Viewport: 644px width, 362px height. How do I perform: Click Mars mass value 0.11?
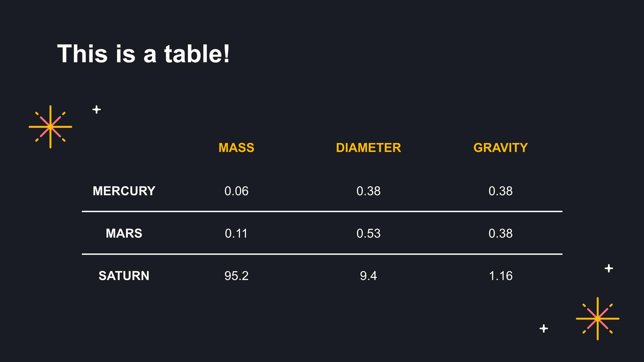[x=236, y=233]
